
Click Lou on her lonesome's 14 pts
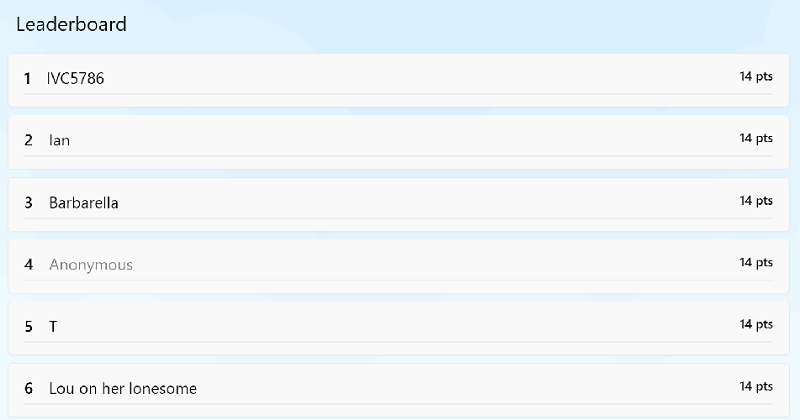pos(756,386)
